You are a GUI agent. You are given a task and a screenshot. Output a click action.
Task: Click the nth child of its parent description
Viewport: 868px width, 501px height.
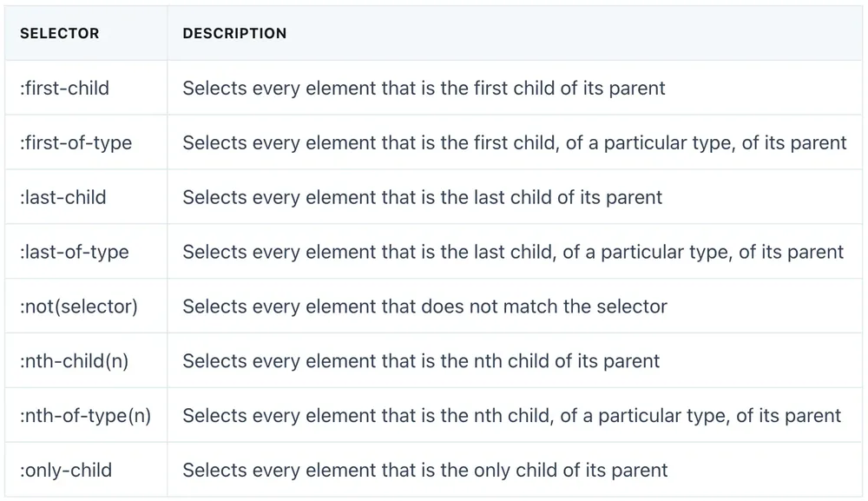coord(421,361)
